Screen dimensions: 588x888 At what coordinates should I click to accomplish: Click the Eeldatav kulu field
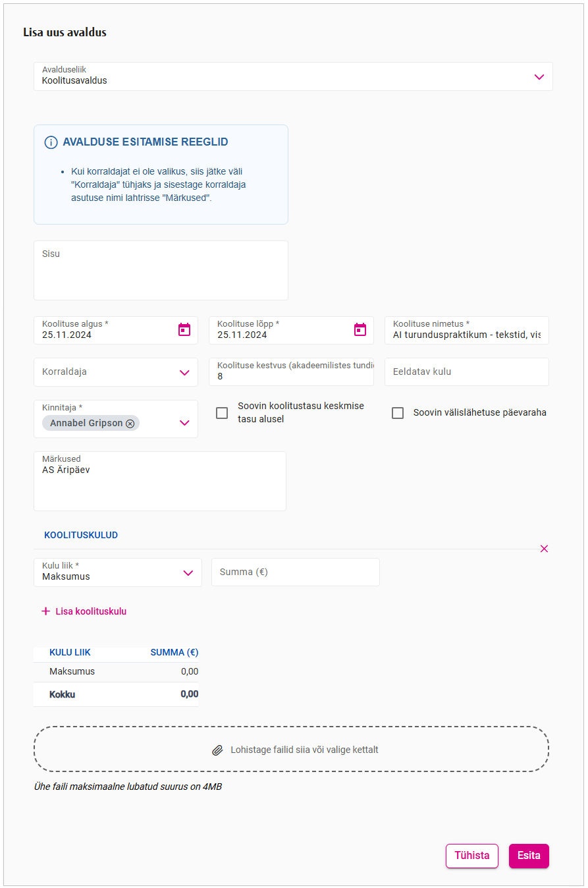coord(466,372)
